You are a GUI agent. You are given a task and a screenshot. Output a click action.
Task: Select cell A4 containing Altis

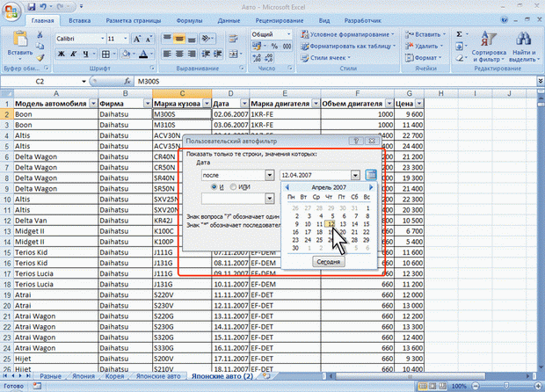tap(56, 135)
